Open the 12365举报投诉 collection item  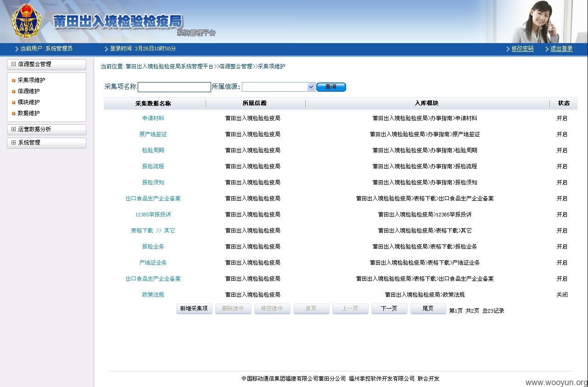[x=153, y=215]
